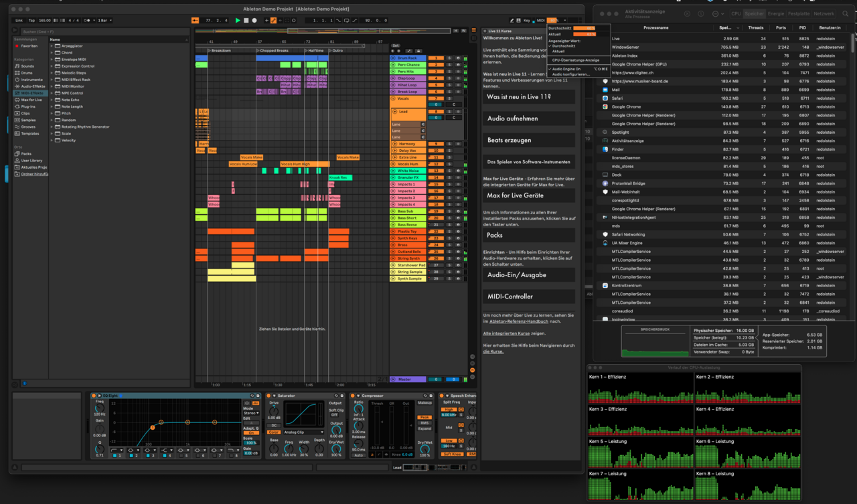857x504 pixels.
Task: Open the EQ Eight Stereo mode dropdown
Action: tap(251, 413)
